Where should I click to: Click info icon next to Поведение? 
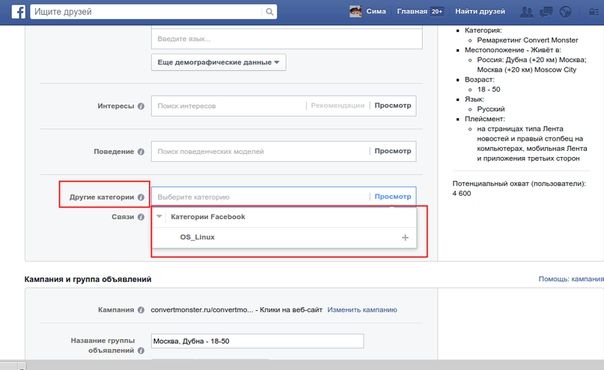click(x=141, y=152)
